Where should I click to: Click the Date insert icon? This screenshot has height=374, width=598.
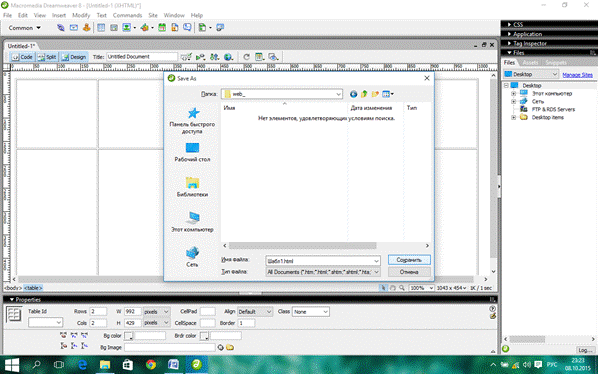click(162, 28)
